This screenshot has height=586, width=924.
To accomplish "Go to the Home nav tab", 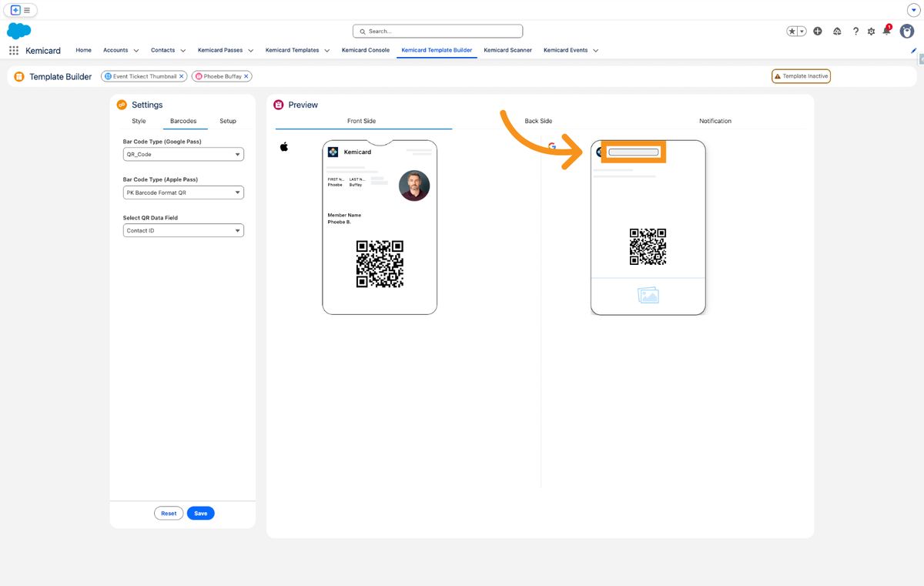I will pyautogui.click(x=83, y=50).
